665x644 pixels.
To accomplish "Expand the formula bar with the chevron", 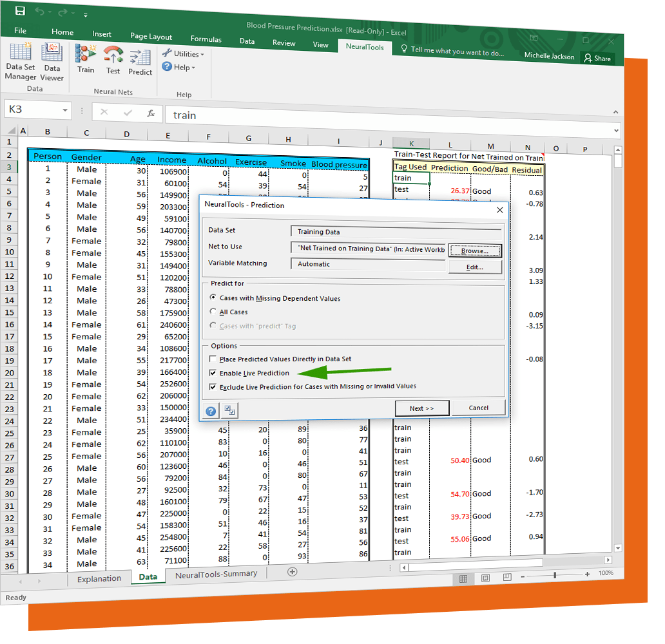I will (x=616, y=131).
